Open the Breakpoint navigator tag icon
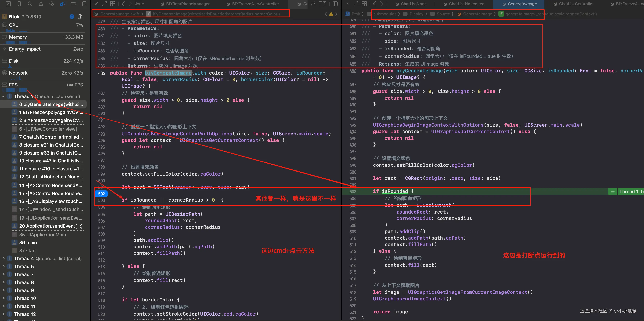This screenshot has width=644, height=321. [74, 4]
